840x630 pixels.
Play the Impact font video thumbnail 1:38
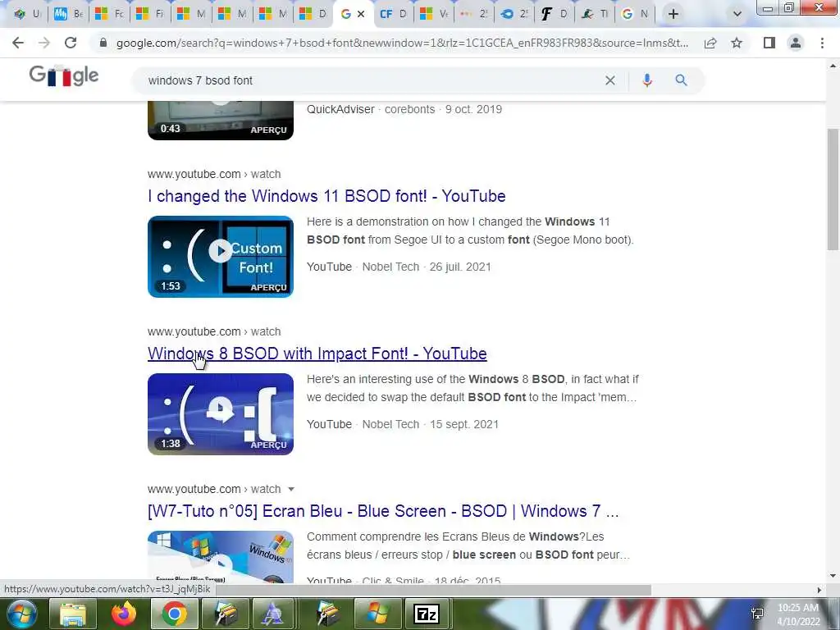221,414
